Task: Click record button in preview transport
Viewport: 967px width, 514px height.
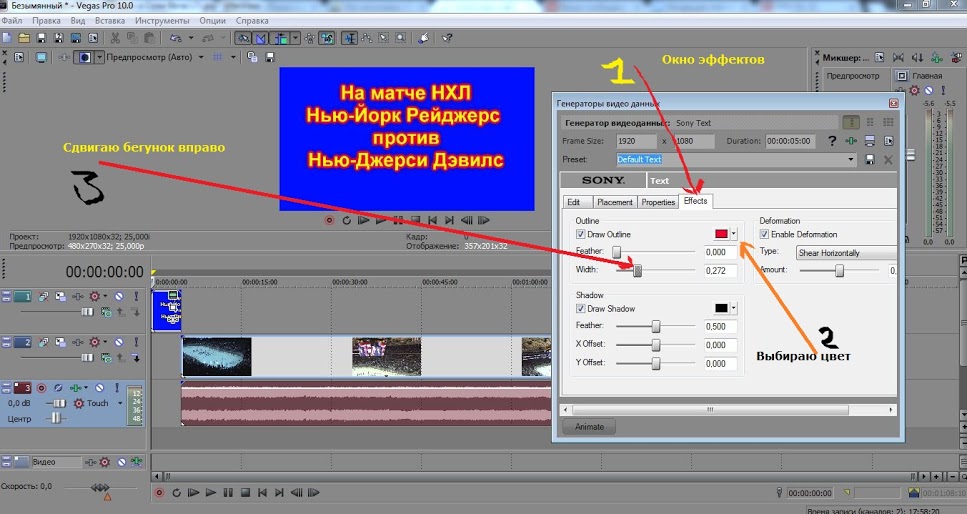Action: (329, 220)
